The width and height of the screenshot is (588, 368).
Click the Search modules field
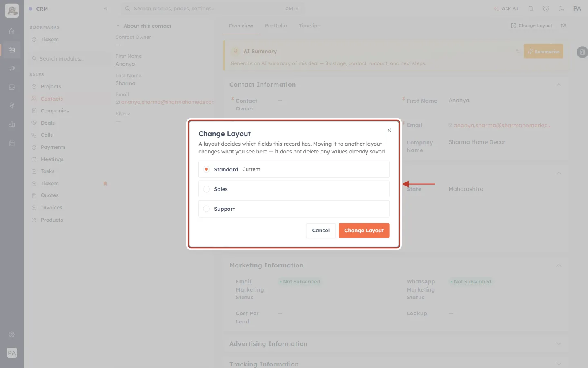click(x=69, y=59)
